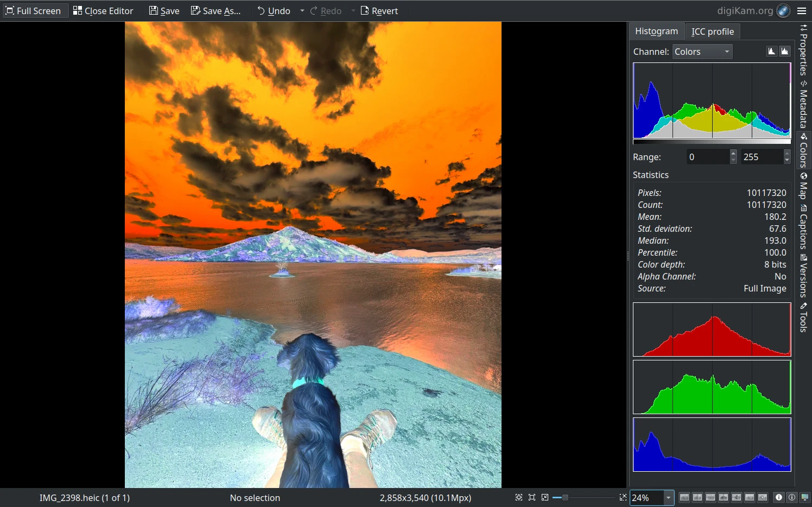812x507 pixels.
Task: Switch to logarithmic histogram scale icon
Action: (x=785, y=50)
